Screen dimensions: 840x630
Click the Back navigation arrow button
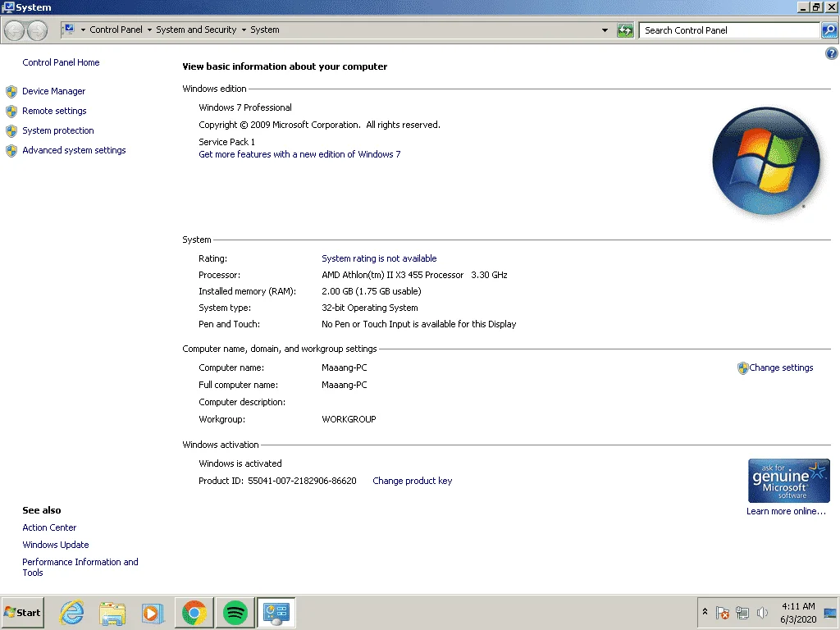(15, 30)
